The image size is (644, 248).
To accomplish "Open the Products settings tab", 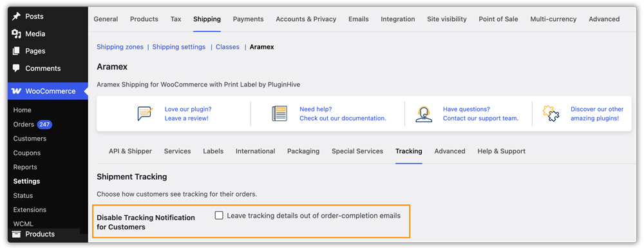I will coord(144,19).
